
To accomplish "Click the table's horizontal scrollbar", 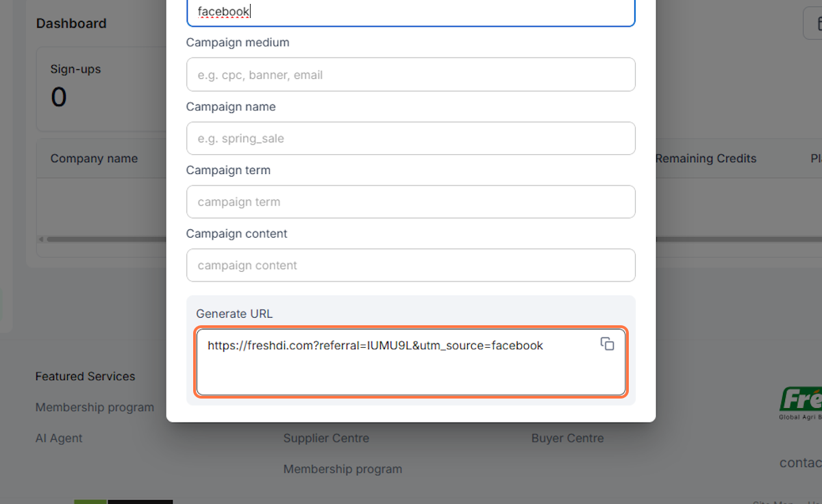I will [103, 240].
